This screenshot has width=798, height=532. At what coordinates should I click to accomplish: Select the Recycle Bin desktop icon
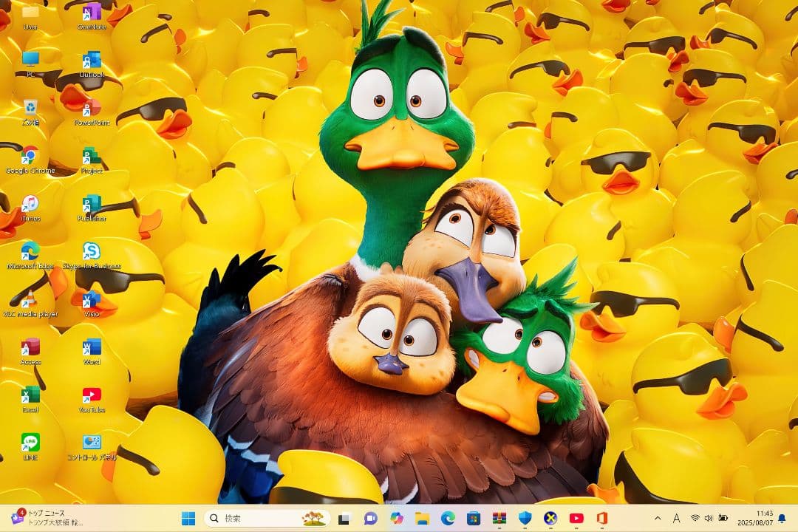[x=30, y=109]
